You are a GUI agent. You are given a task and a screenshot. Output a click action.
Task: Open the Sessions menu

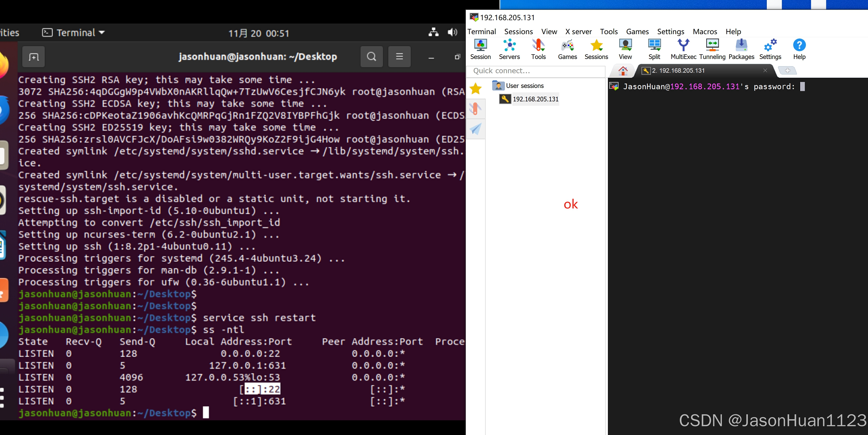click(x=518, y=32)
